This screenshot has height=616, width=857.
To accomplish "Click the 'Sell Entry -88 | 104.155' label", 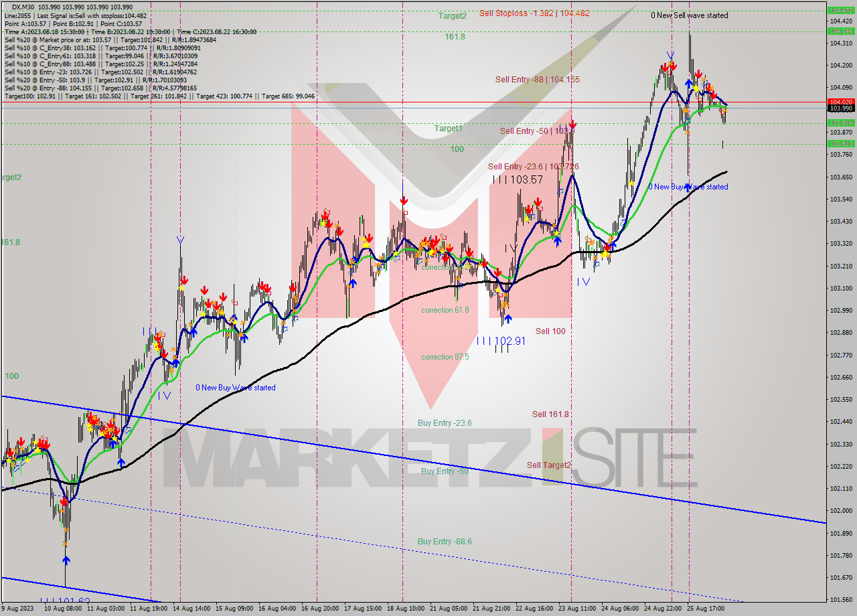I will tap(538, 80).
